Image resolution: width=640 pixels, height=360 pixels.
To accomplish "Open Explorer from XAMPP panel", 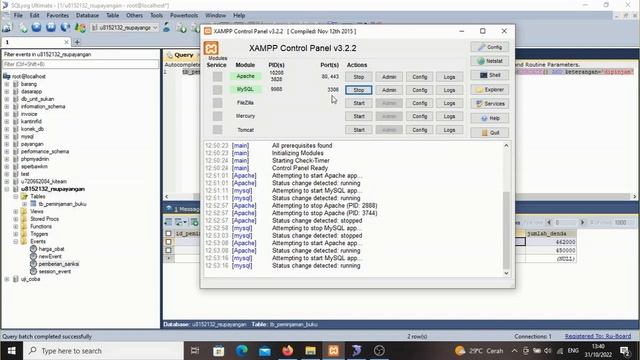I will (x=489, y=89).
